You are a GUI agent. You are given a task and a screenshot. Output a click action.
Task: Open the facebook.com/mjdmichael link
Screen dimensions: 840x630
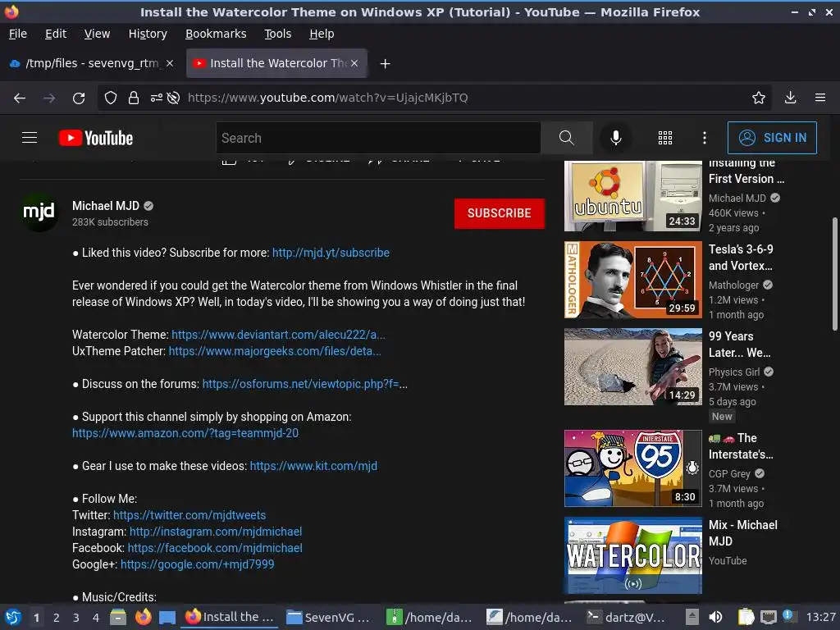(215, 548)
